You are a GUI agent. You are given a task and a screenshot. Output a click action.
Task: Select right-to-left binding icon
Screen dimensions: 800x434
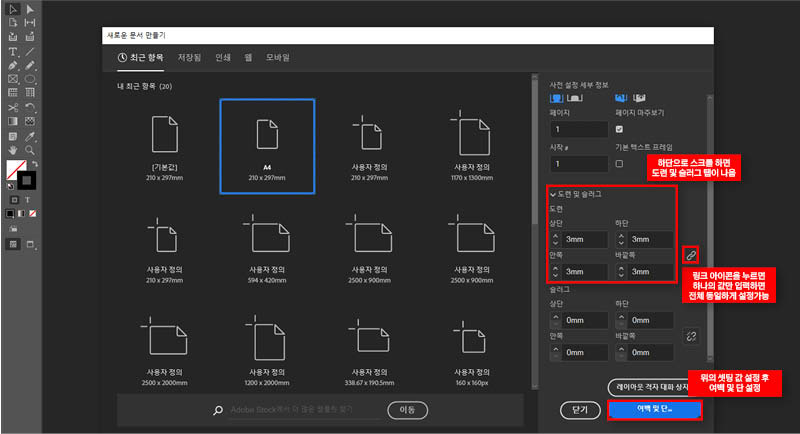[639, 97]
